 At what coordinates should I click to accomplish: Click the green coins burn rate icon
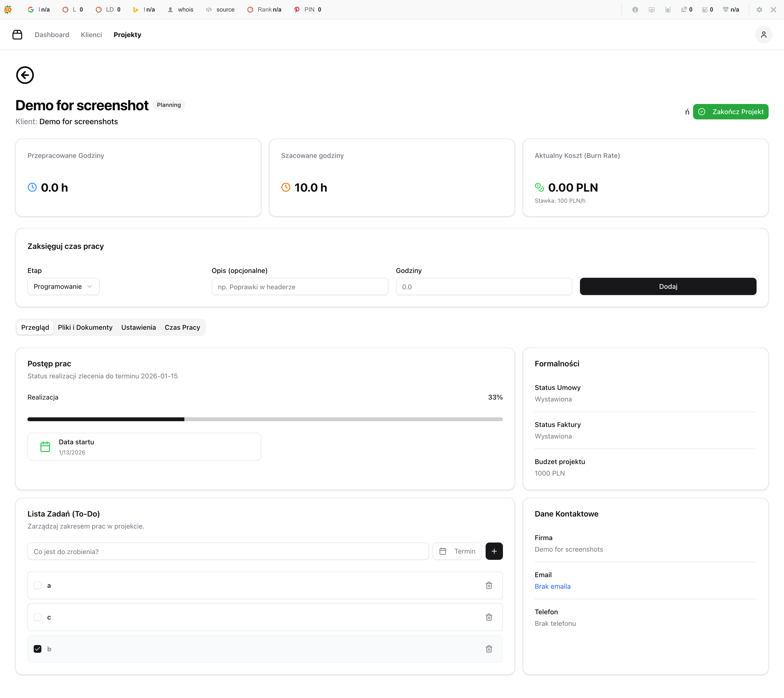coord(539,187)
